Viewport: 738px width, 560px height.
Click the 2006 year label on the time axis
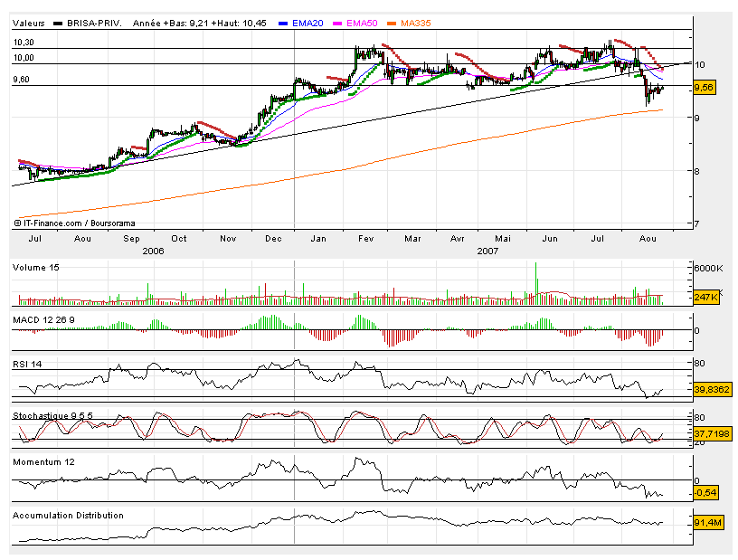tap(153, 251)
